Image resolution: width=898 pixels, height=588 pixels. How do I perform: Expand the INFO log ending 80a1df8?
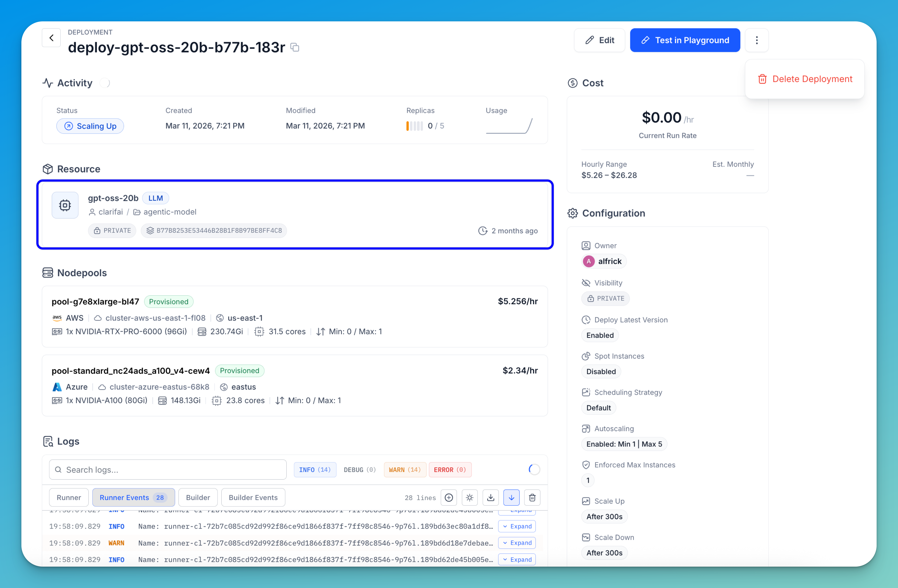tap(517, 526)
